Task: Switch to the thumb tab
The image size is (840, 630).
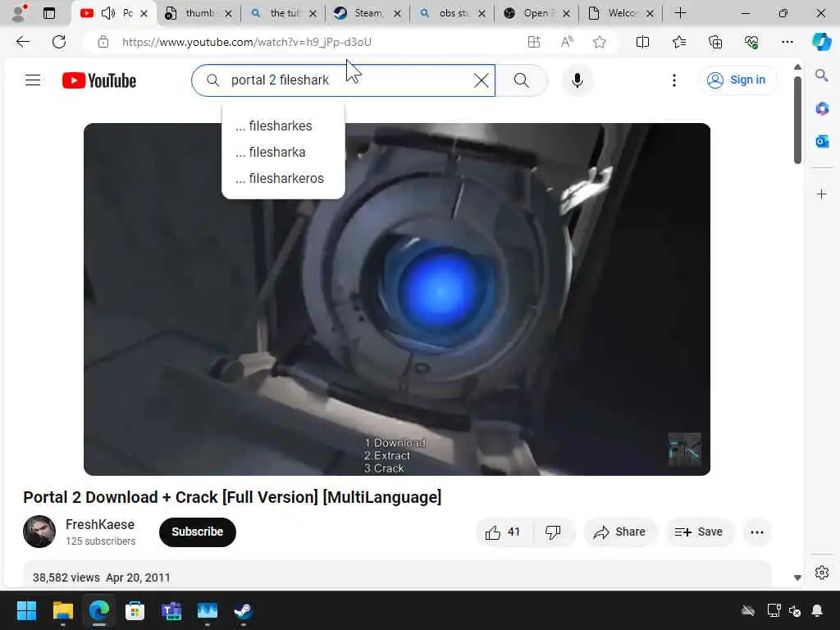Action: click(197, 13)
